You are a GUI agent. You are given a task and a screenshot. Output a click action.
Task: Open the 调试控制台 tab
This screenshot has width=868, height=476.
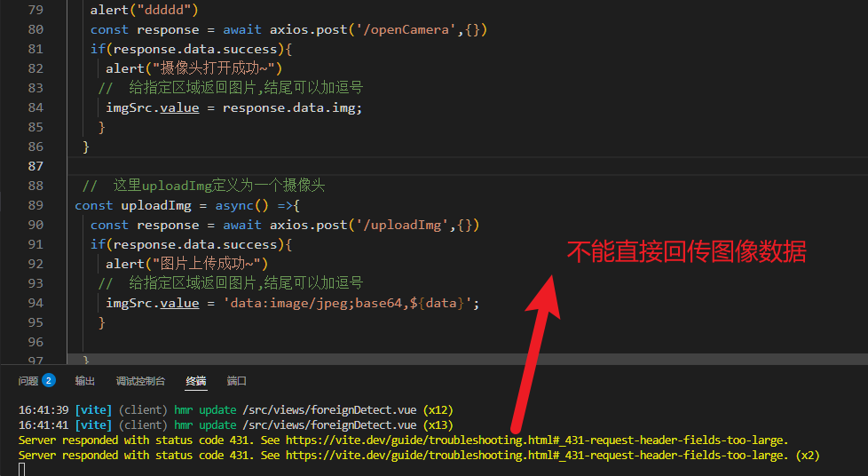tap(140, 381)
